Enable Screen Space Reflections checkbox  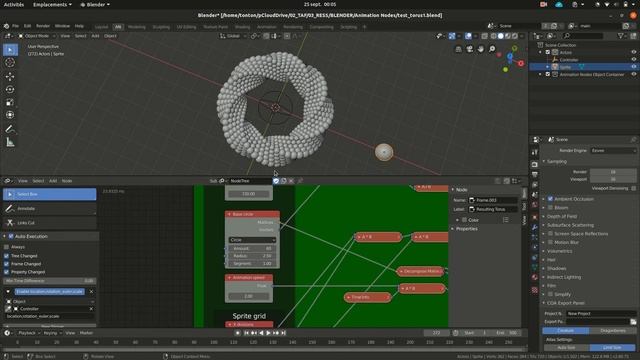[550, 233]
